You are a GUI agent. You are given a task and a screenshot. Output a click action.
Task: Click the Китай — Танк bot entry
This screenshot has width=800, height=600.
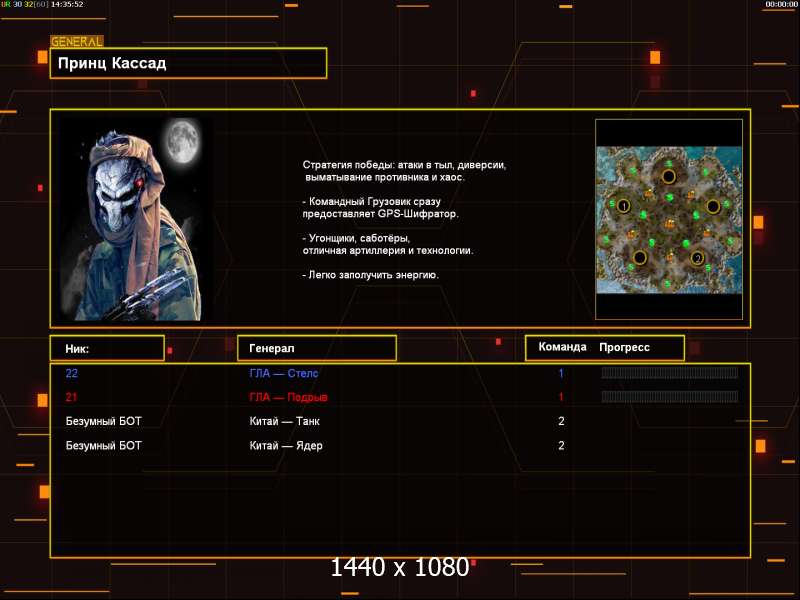pos(284,421)
